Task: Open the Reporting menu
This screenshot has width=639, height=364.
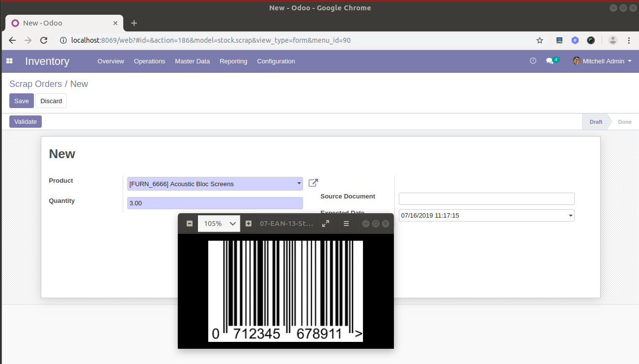Action: [233, 61]
